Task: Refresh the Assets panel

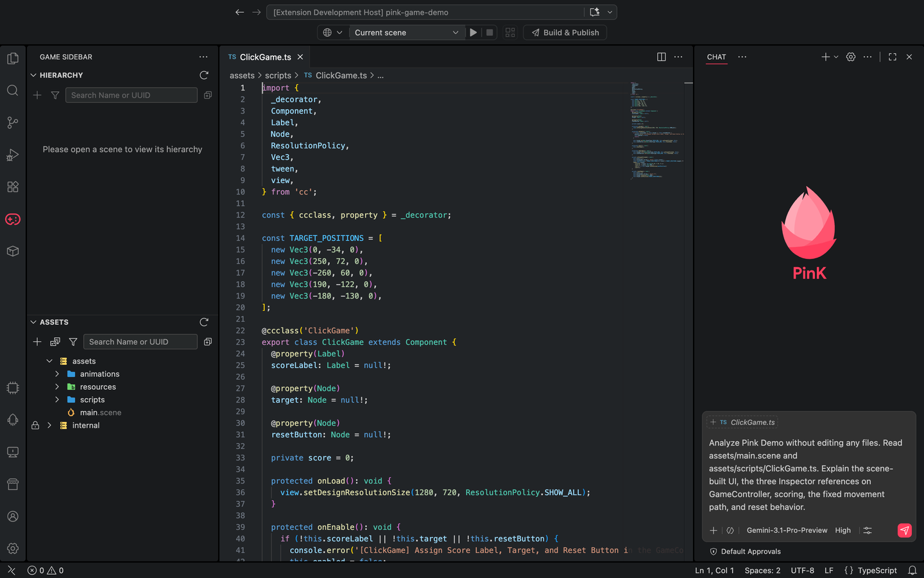Action: [x=204, y=322]
